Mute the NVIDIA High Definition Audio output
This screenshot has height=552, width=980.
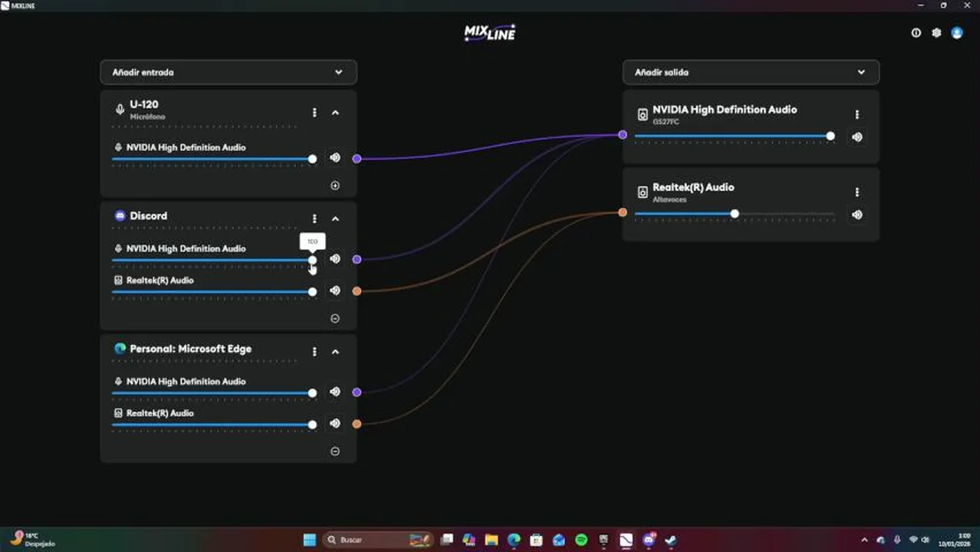tap(857, 137)
